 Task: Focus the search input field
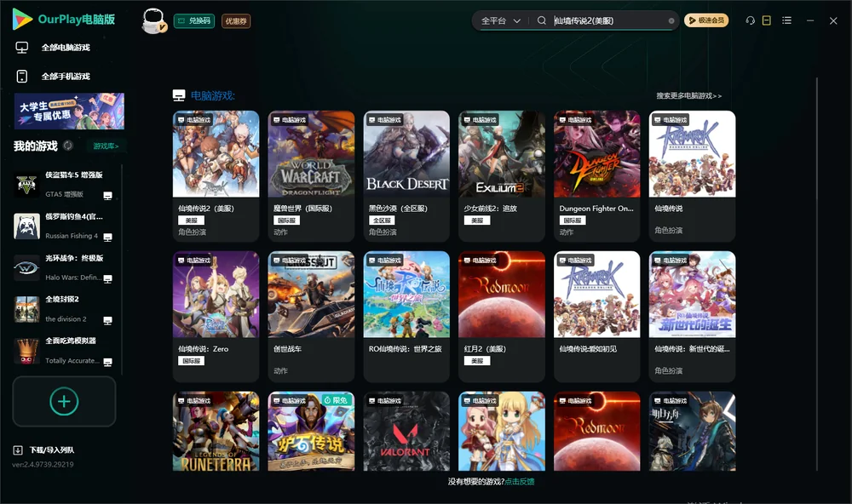pos(608,20)
